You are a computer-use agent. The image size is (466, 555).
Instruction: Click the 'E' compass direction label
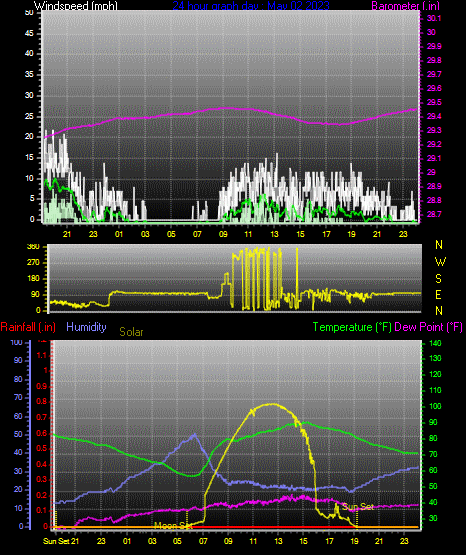pos(438,294)
